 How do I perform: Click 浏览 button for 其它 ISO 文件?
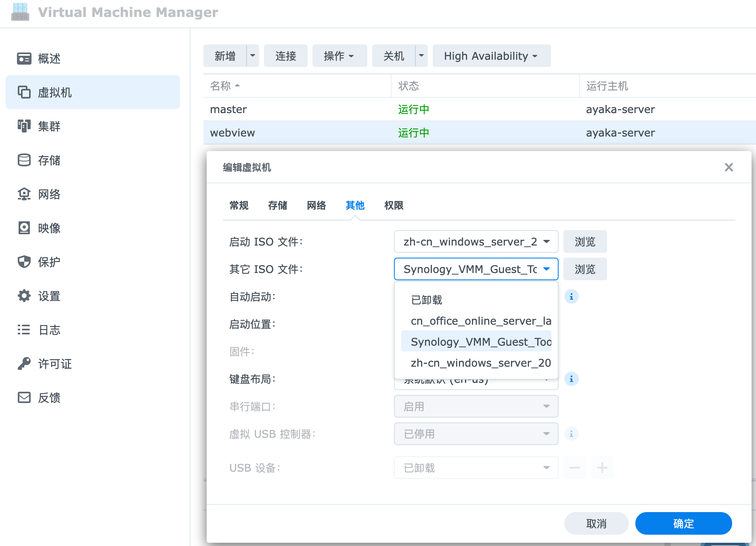pyautogui.click(x=585, y=269)
